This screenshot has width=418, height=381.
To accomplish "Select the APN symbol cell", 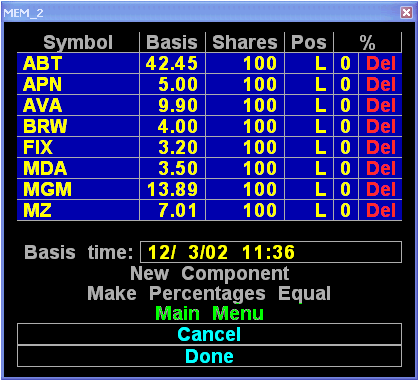I will tap(78, 84).
